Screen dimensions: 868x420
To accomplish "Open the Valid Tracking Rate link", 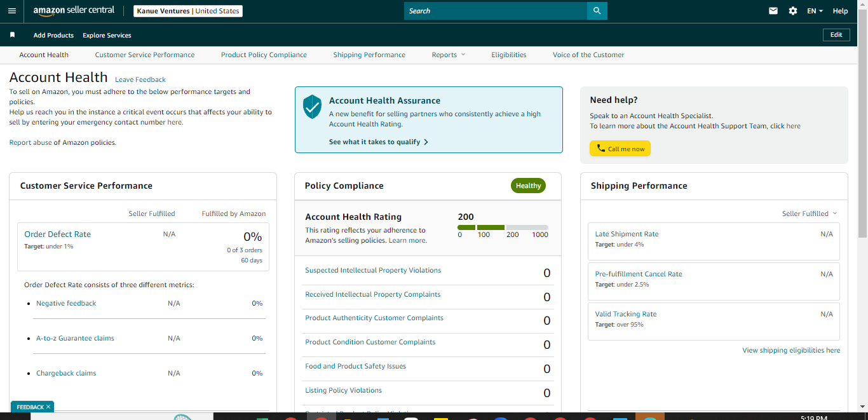I will 626,314.
